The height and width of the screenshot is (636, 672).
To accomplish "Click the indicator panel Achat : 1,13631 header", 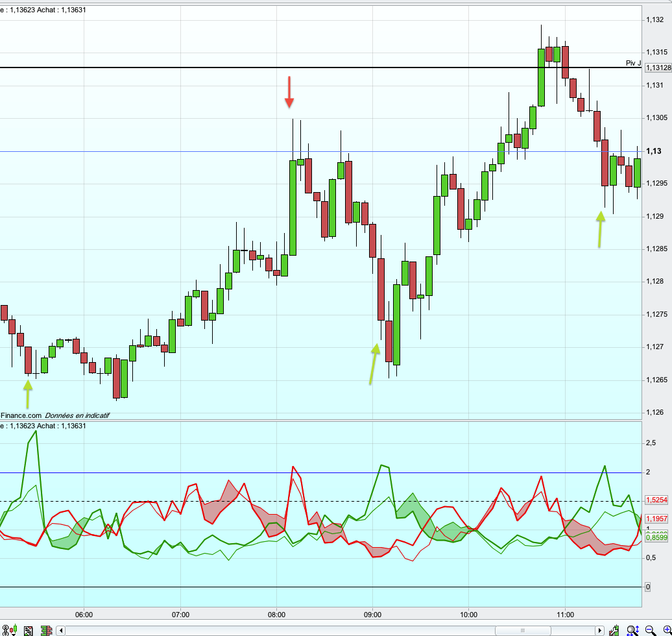I will pyautogui.click(x=61, y=426).
